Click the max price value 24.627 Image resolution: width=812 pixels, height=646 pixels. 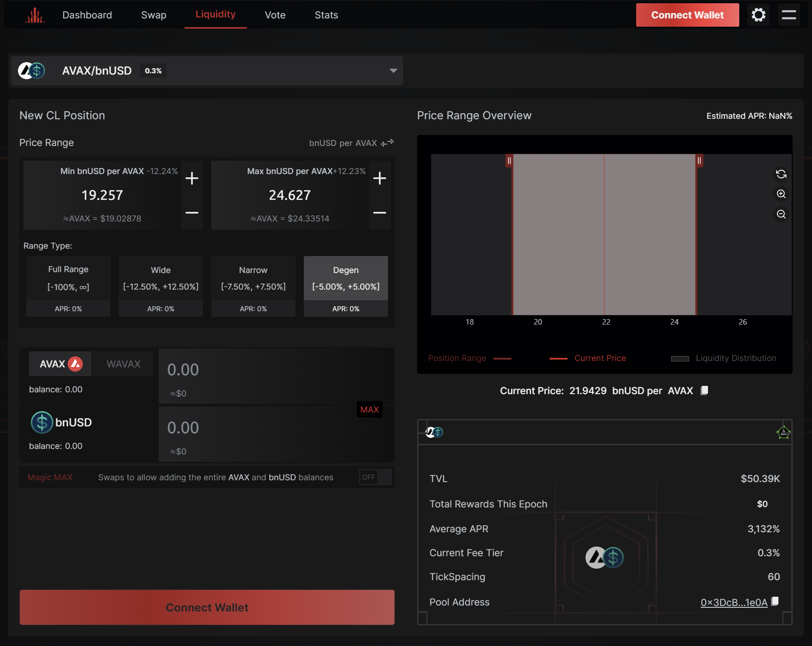click(290, 195)
